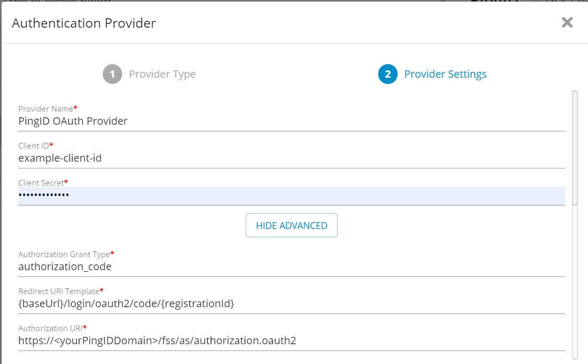Select the Provider Settings step label

click(445, 74)
